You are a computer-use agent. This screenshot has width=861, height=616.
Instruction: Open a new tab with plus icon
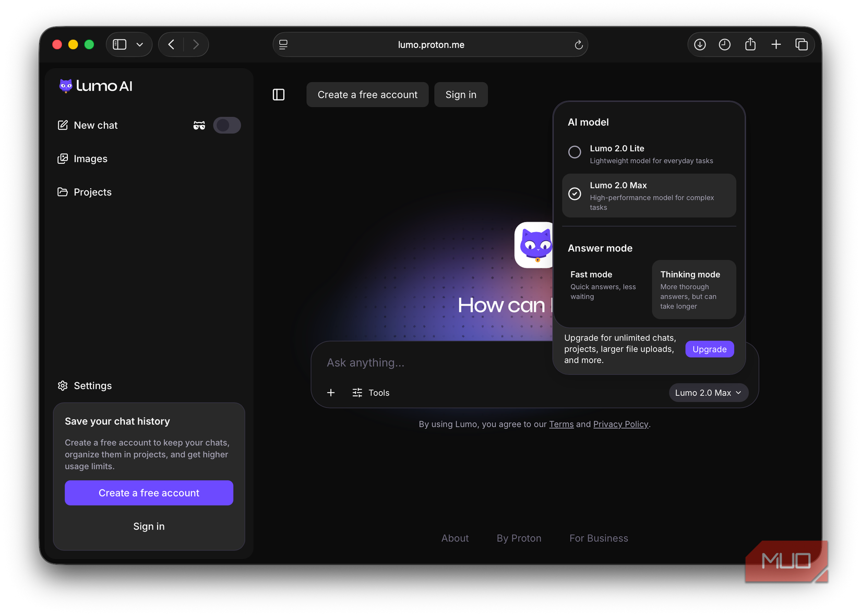pos(776,44)
